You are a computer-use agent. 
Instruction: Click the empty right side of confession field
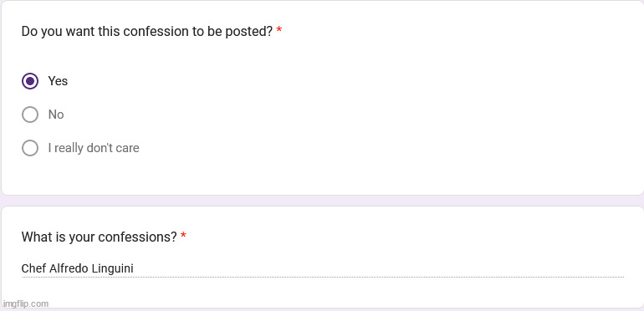point(378,268)
